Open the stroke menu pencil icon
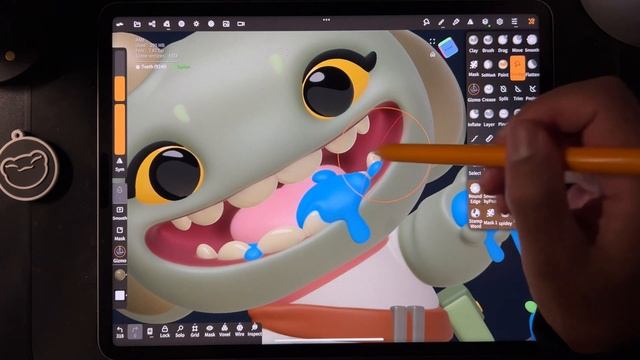 (441, 22)
